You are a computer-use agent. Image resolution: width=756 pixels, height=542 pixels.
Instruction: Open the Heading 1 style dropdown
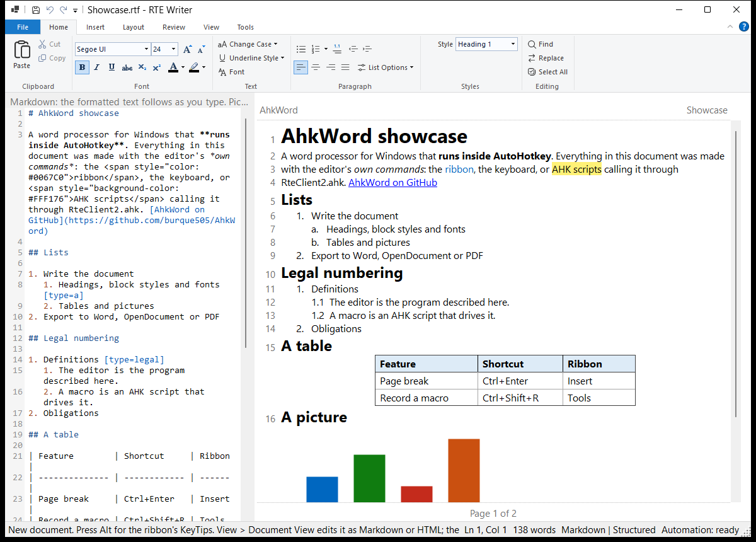[x=513, y=44]
